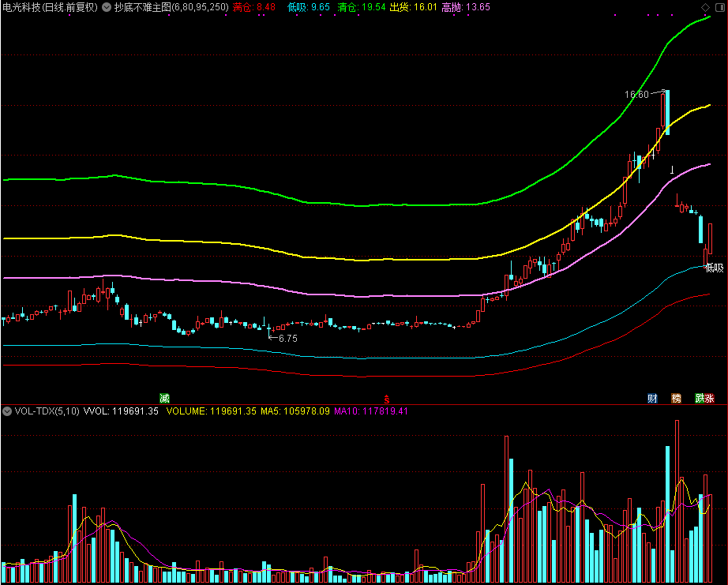Open the orange 榜 info icon
Image resolution: width=728 pixels, height=585 pixels.
(x=677, y=398)
